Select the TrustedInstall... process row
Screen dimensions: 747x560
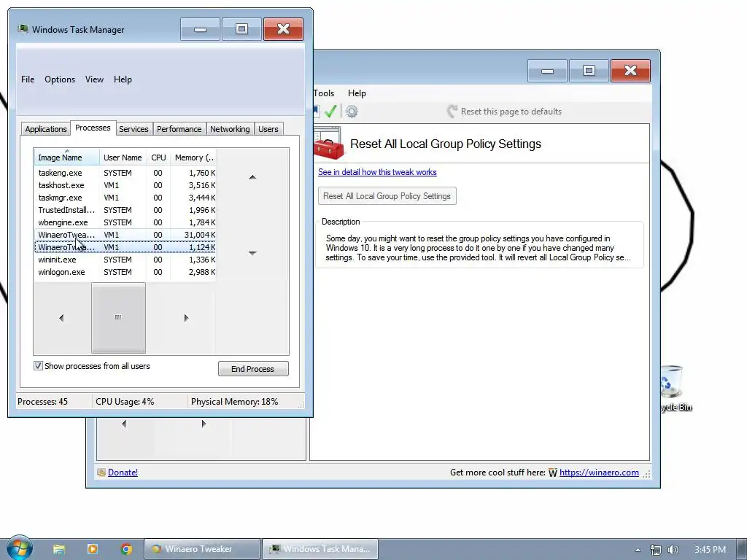[125, 210]
